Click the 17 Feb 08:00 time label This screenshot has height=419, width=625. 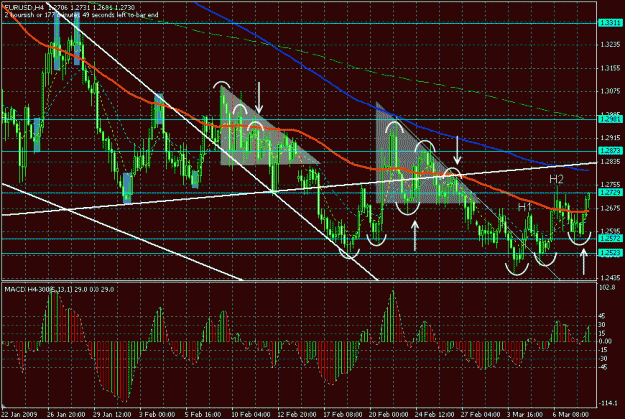(x=343, y=414)
